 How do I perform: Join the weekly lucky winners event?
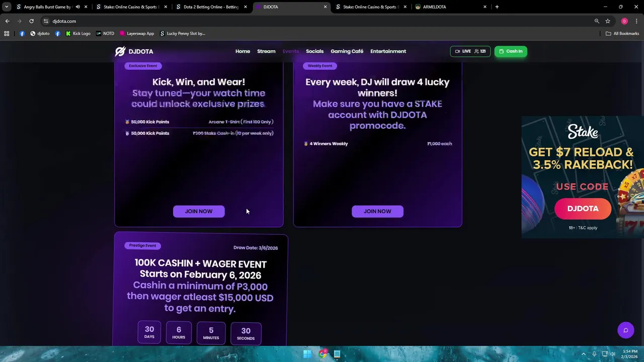pos(377,211)
